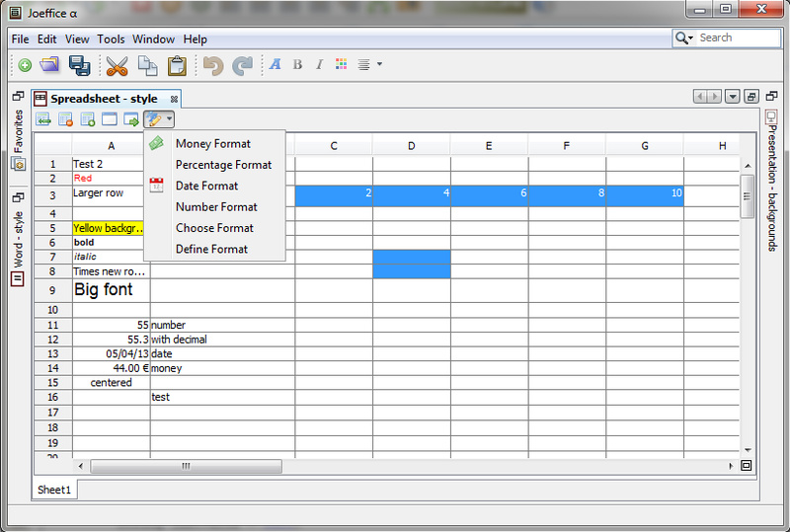Click the add row table icon with green plus
Screen dimensions: 790x532
(88, 119)
